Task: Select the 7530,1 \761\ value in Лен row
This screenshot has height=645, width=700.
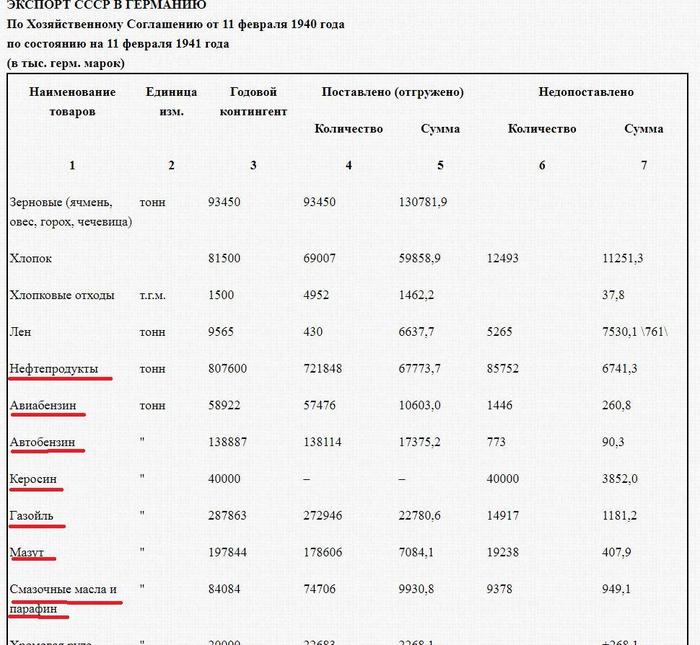Action: [642, 332]
